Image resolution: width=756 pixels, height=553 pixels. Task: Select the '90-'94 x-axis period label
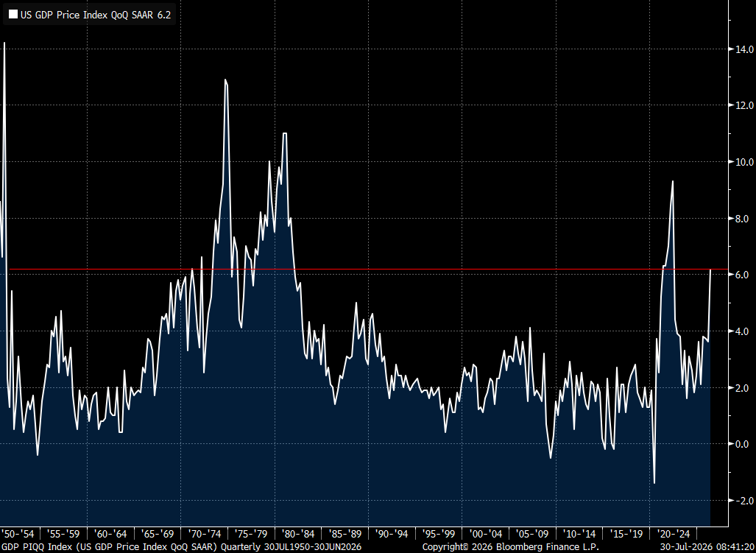392,534
